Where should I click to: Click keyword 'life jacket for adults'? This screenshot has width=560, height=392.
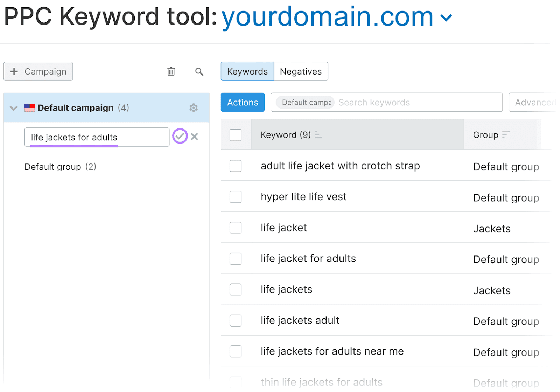308,259
